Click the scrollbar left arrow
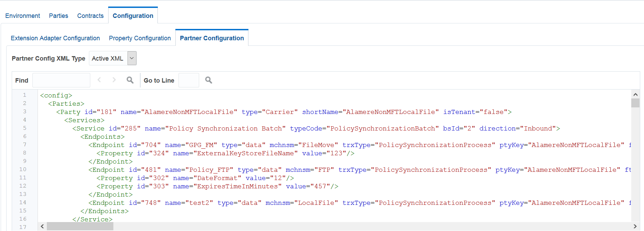This screenshot has width=644, height=231. (x=42, y=226)
